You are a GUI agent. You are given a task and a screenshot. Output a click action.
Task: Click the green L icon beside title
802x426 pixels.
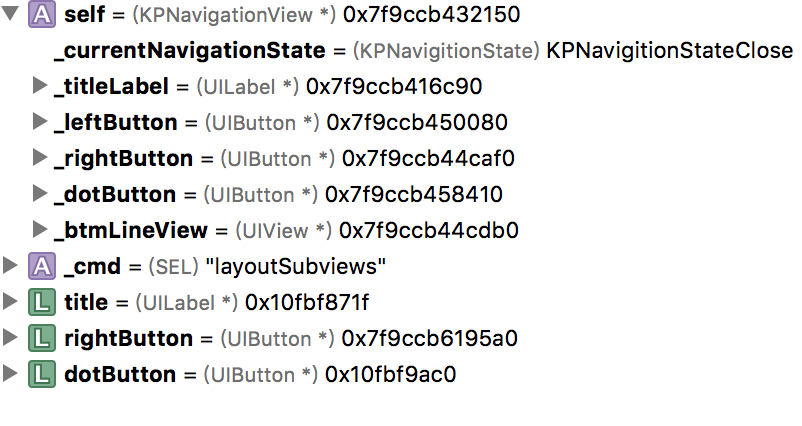[x=41, y=302]
